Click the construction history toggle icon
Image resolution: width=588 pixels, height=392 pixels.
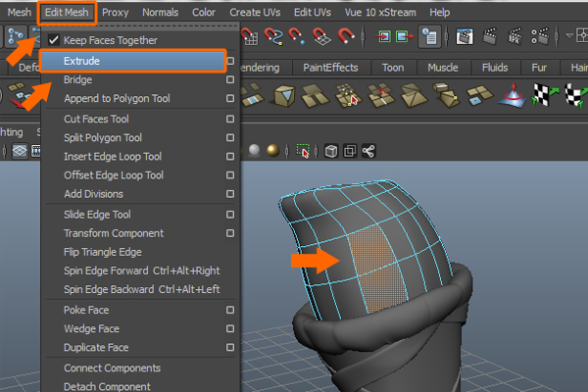[x=428, y=37]
